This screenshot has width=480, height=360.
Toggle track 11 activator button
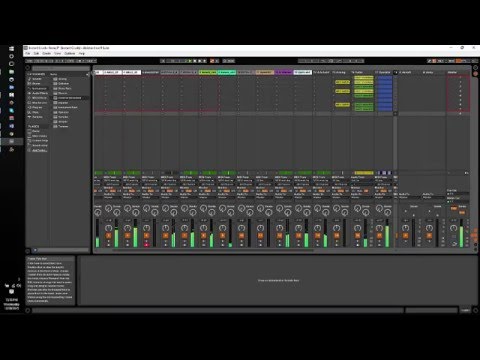coord(280,236)
